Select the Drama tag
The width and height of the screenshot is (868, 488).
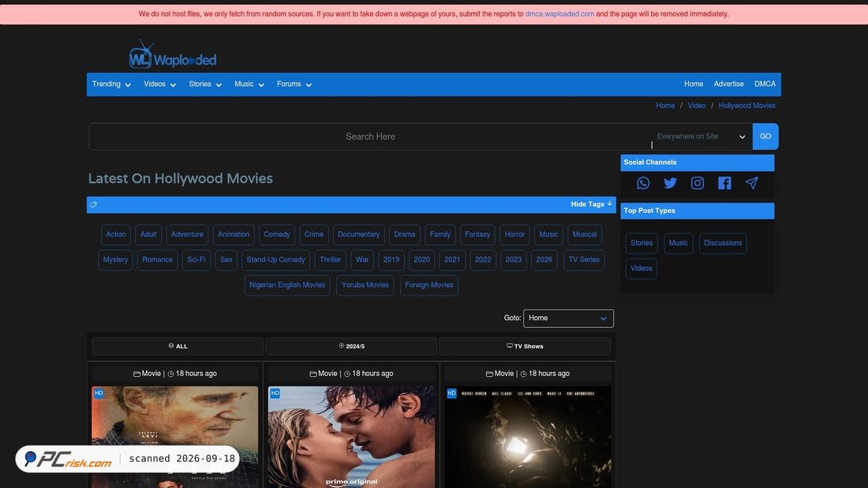coord(405,235)
